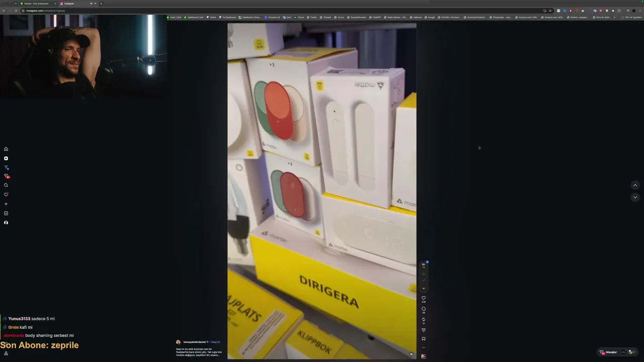Open the reel's comments
Image resolution: width=644 pixels, height=362 pixels.
point(424,309)
